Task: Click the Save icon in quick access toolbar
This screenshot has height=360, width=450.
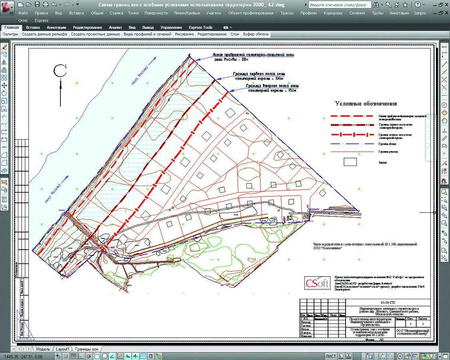Action: pyautogui.click(x=37, y=5)
